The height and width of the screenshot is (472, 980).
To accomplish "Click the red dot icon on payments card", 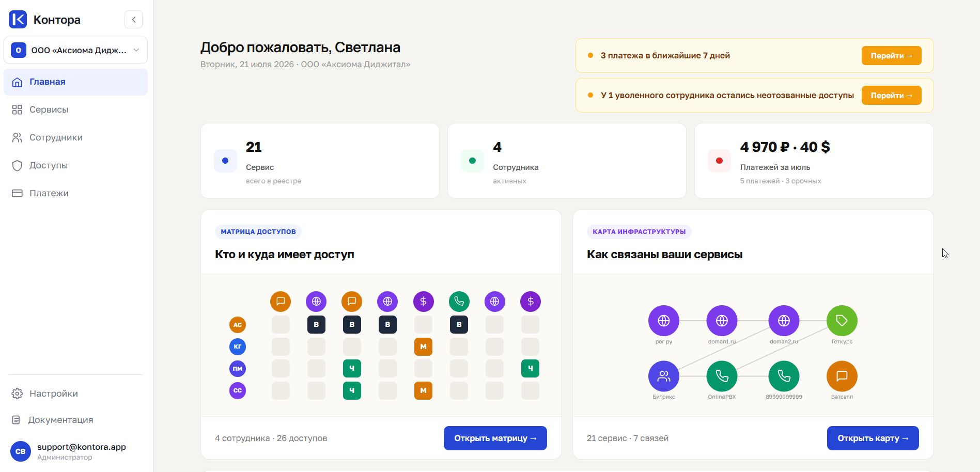I will coord(719,161).
